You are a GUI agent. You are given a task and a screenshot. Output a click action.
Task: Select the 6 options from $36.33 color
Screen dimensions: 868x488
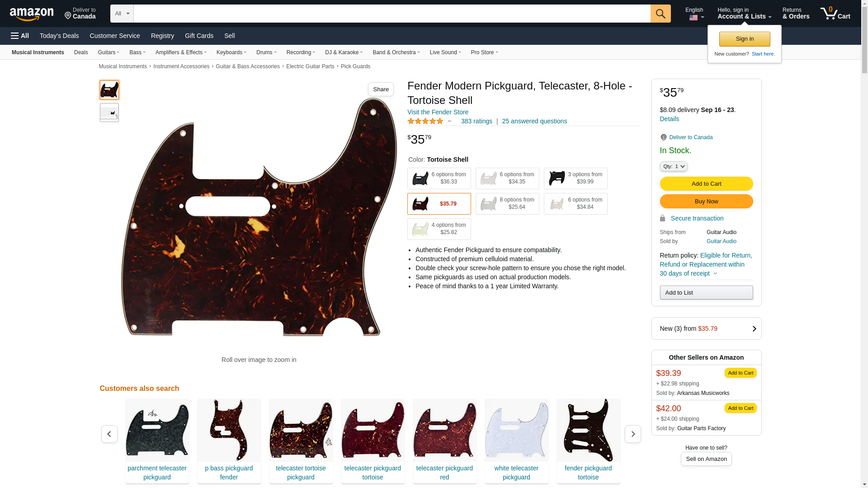tap(439, 178)
